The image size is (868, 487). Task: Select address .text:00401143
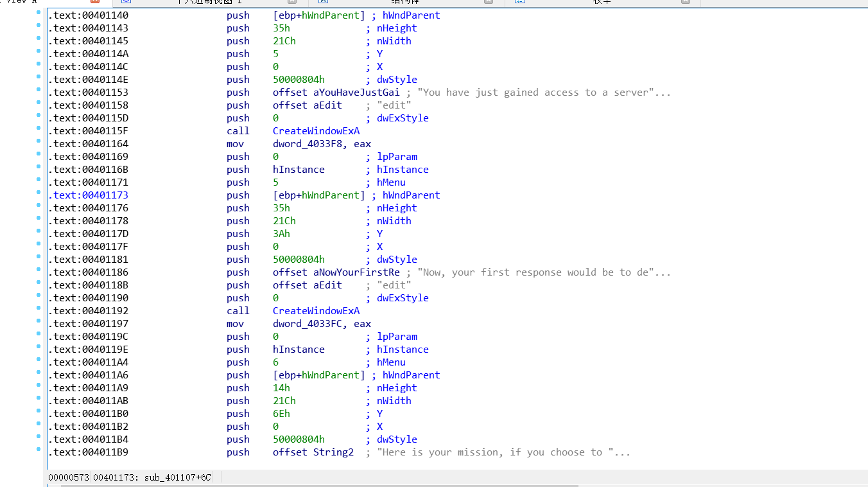coord(88,28)
